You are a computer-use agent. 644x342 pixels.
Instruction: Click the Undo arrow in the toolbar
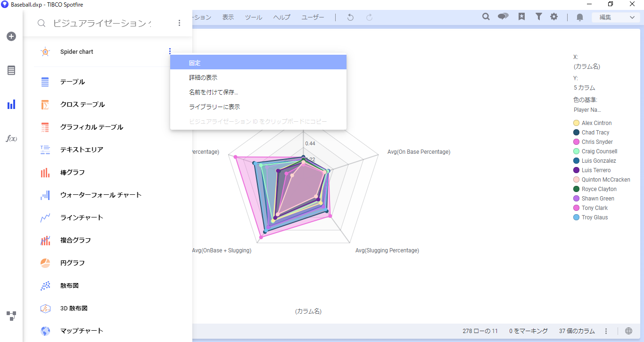click(x=350, y=17)
